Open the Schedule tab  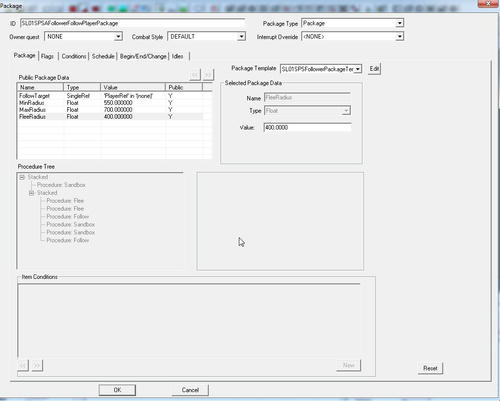[103, 56]
